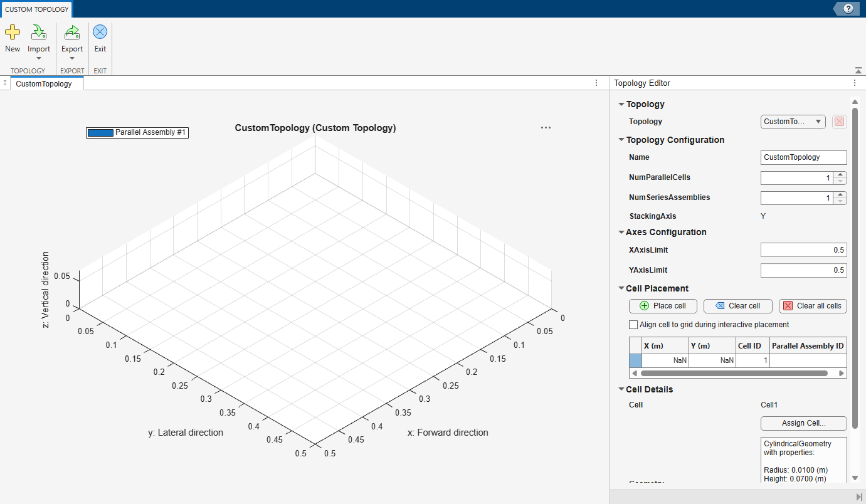Collapse the toolstrip with the top-right arrow

[x=858, y=70]
